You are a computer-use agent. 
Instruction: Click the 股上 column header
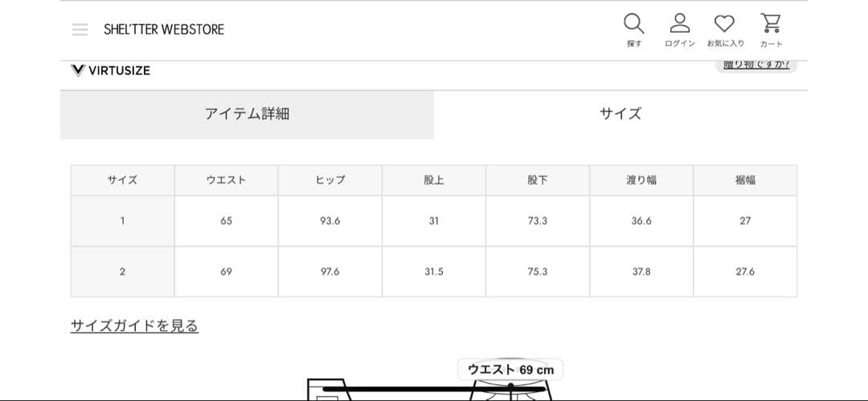click(434, 180)
